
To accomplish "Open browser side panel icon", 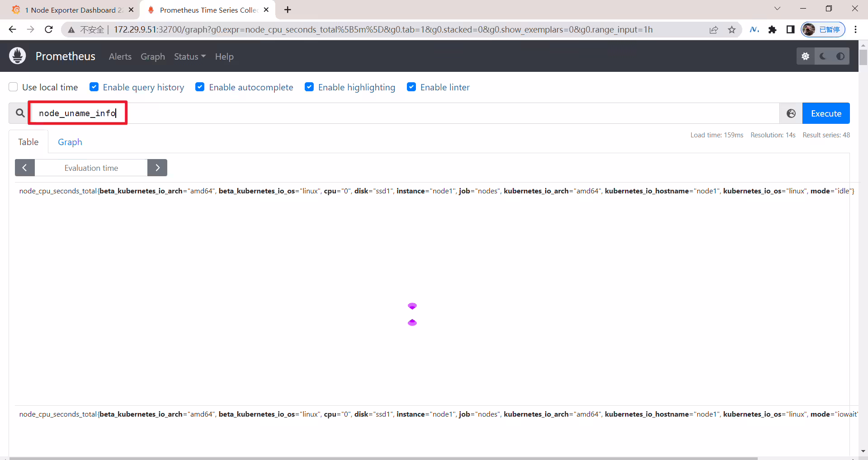I will point(790,30).
